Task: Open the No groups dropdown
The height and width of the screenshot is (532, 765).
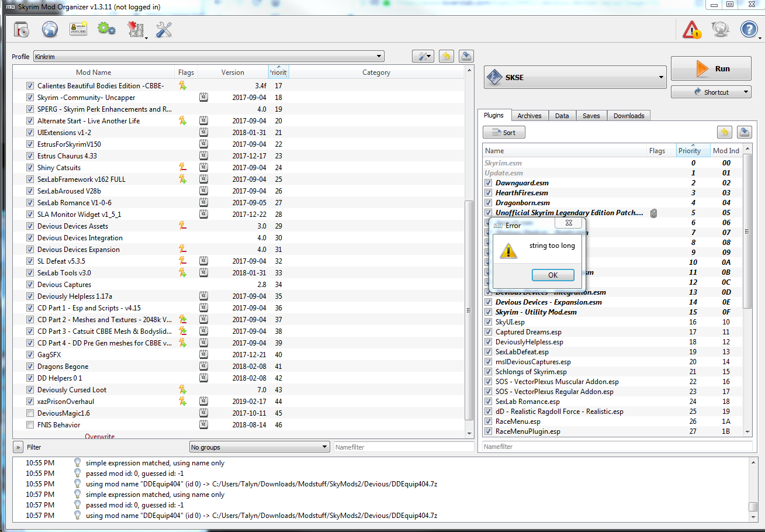Action: 259,447
